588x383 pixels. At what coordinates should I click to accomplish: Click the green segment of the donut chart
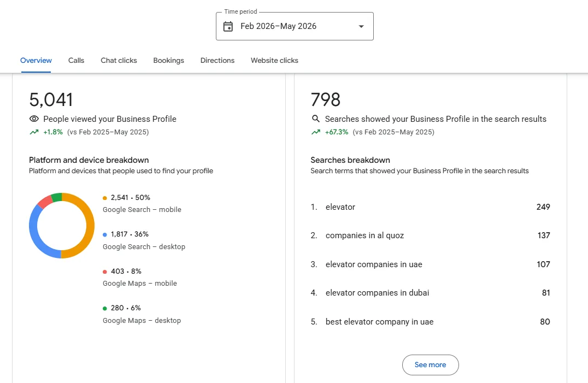pyautogui.click(x=57, y=197)
